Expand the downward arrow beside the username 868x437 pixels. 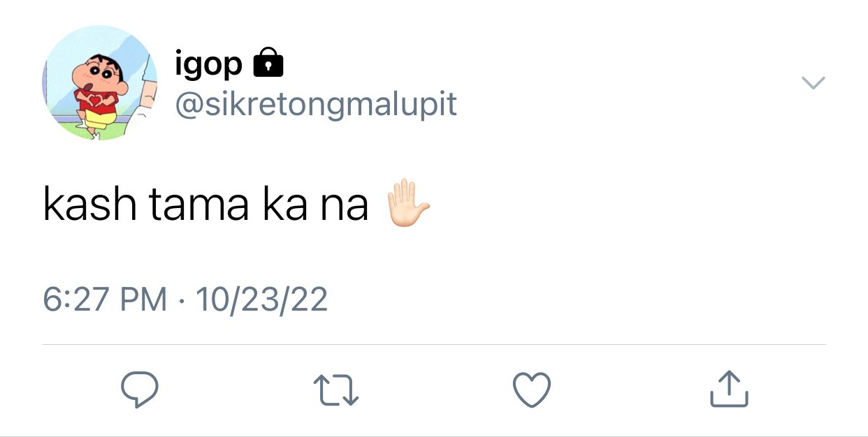coord(813,83)
